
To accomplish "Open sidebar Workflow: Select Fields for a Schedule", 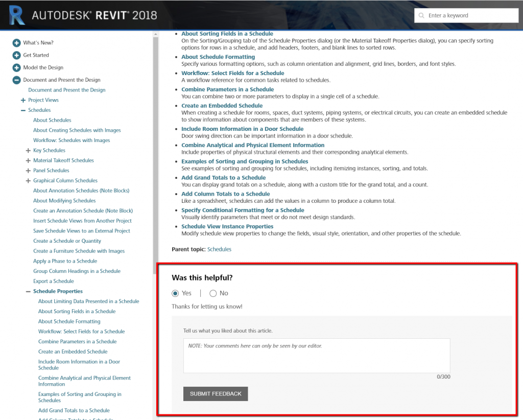I will pyautogui.click(x=81, y=332).
